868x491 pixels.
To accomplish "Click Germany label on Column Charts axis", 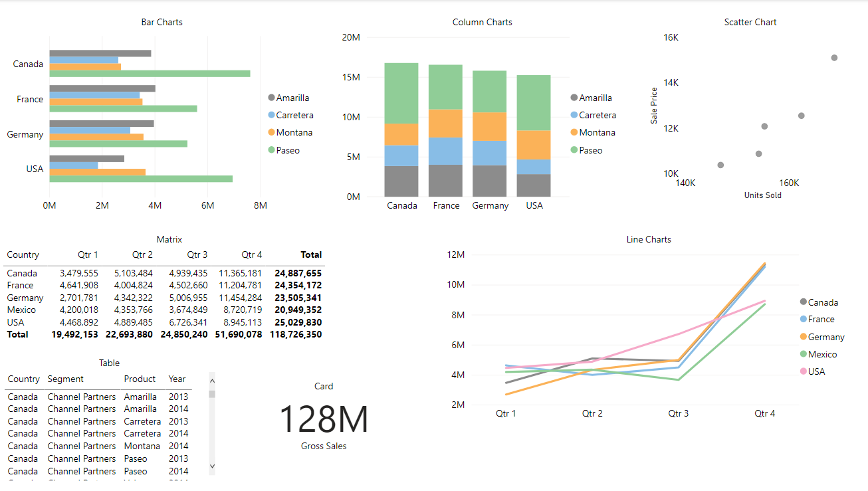I will click(490, 205).
